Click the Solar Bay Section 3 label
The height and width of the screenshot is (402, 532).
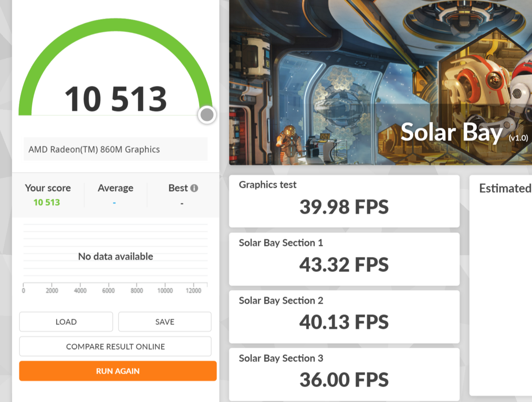coord(281,358)
